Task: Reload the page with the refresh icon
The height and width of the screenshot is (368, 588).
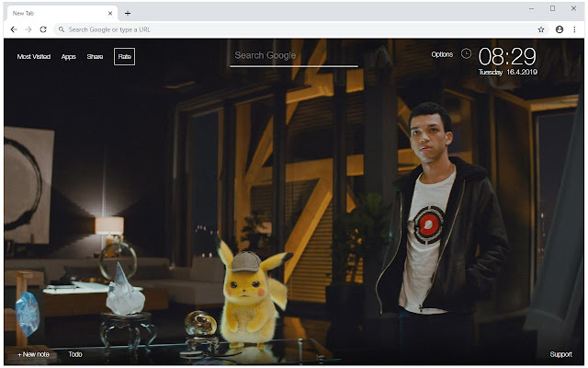Action: click(43, 29)
